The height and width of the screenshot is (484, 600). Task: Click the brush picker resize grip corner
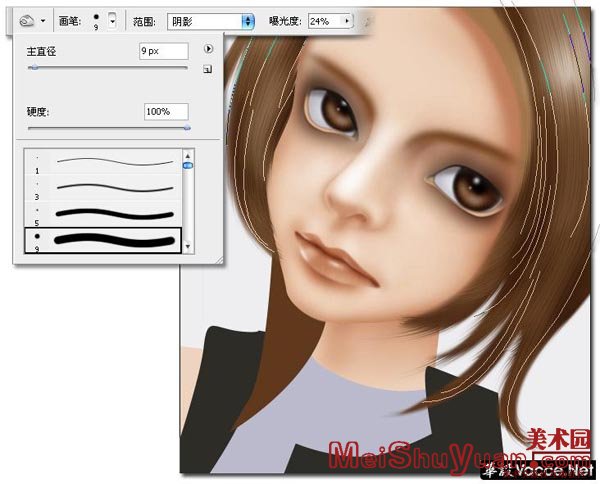pos(220,260)
